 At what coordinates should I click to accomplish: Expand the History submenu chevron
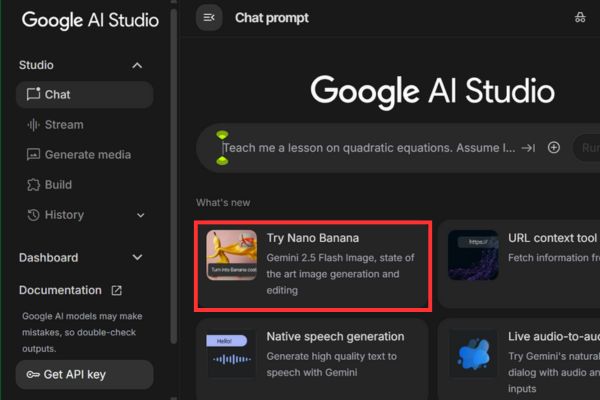(x=139, y=215)
